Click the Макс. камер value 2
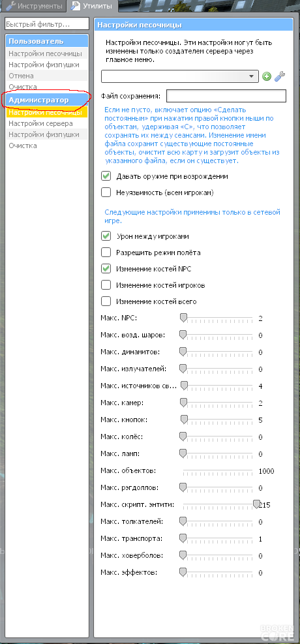The image size is (300, 644). (x=261, y=403)
